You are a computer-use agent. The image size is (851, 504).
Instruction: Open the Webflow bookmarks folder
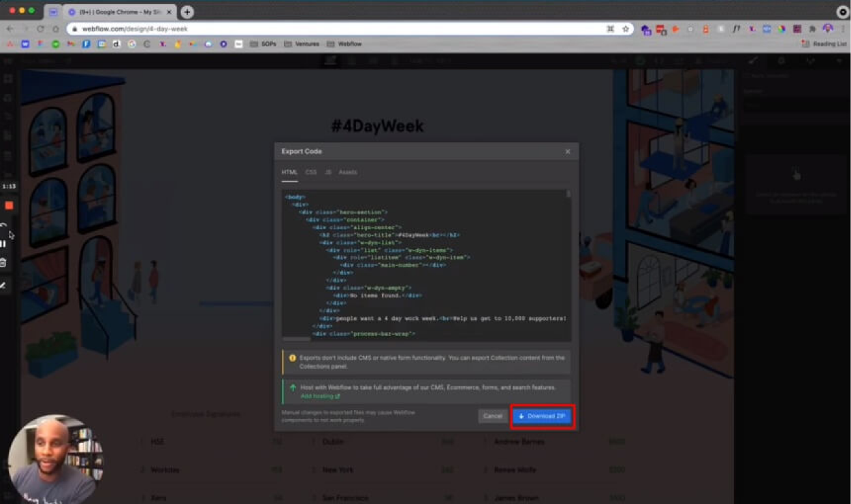pyautogui.click(x=344, y=44)
